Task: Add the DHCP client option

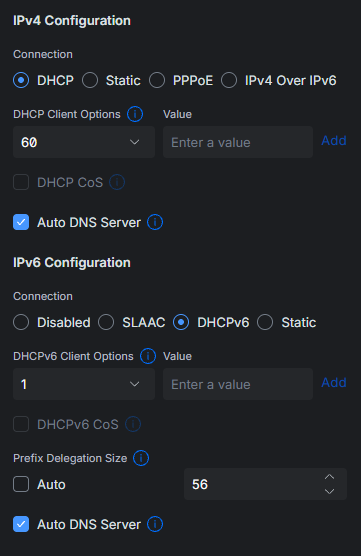Action: [x=334, y=140]
